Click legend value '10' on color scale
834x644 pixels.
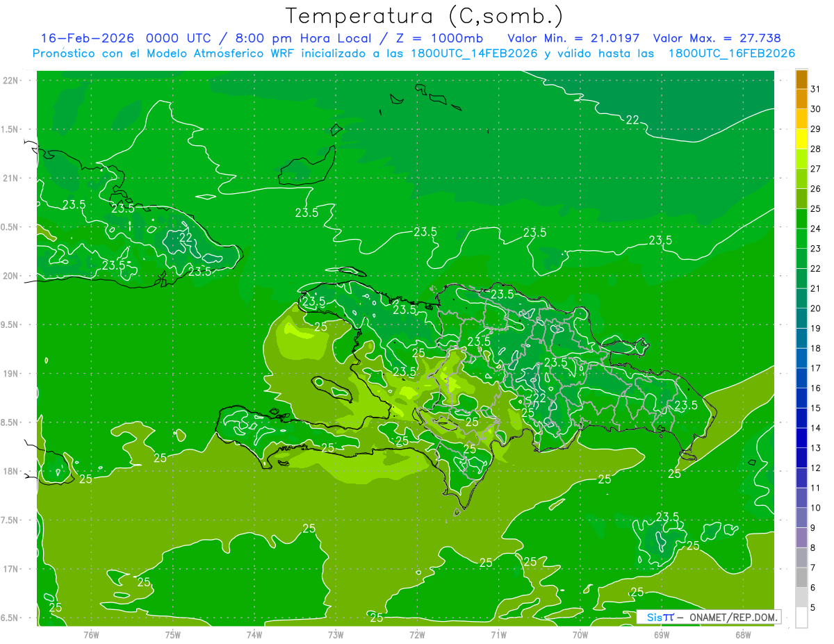point(816,509)
